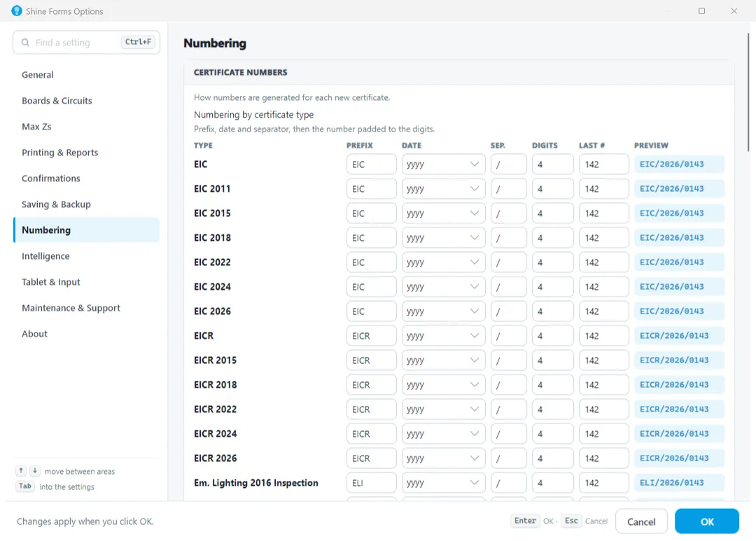Screen dimensions: 756x541
Task: Open date dropdown for EIC 2018
Action: (443, 238)
